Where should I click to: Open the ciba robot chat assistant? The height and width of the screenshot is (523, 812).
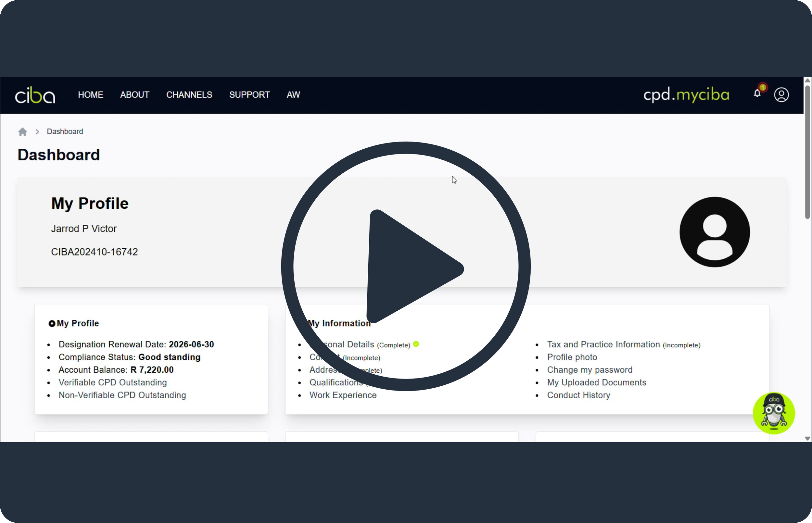click(774, 413)
